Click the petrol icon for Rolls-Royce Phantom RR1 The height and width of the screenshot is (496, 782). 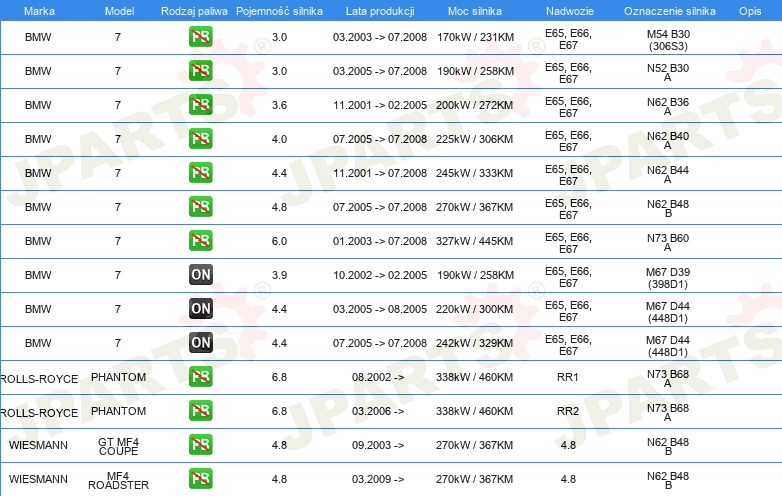tap(200, 376)
